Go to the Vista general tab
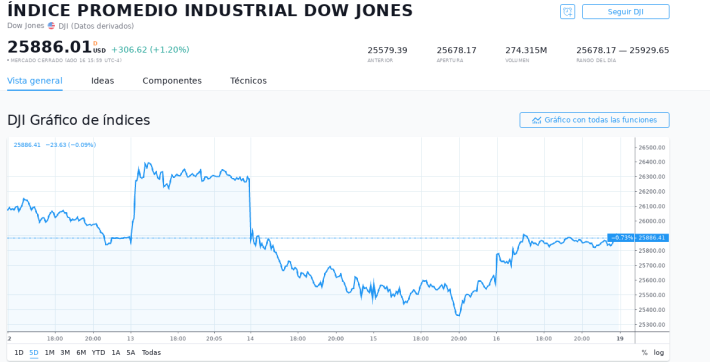710x362 pixels. 35,81
